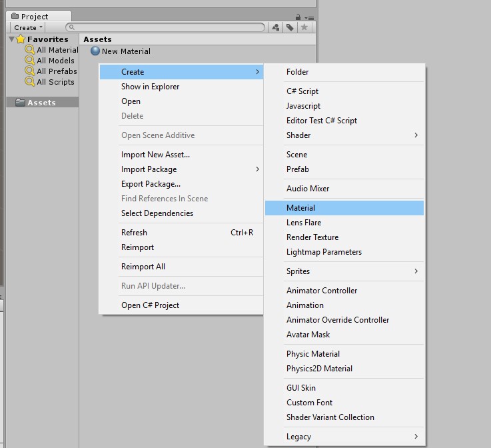
Task: Select All Models favorite search
Action: 50,61
